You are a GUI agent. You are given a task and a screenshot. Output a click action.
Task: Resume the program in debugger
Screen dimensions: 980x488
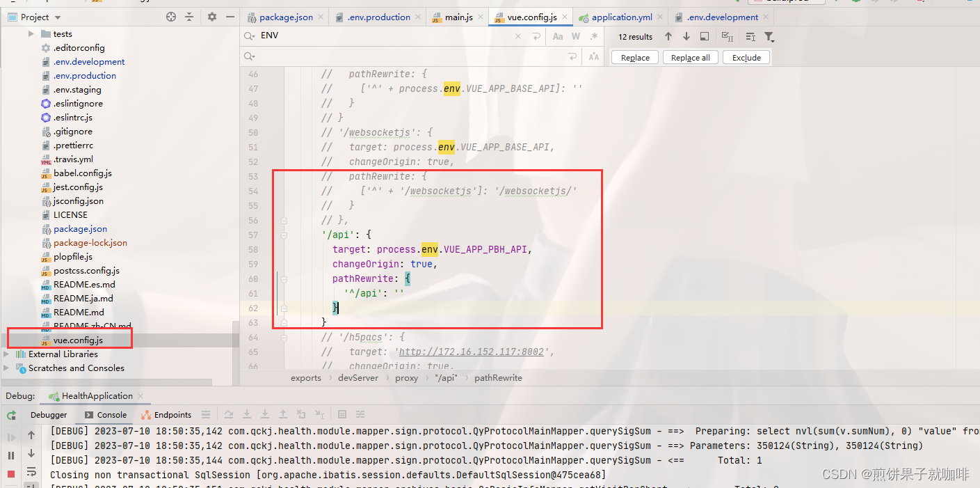point(11,437)
